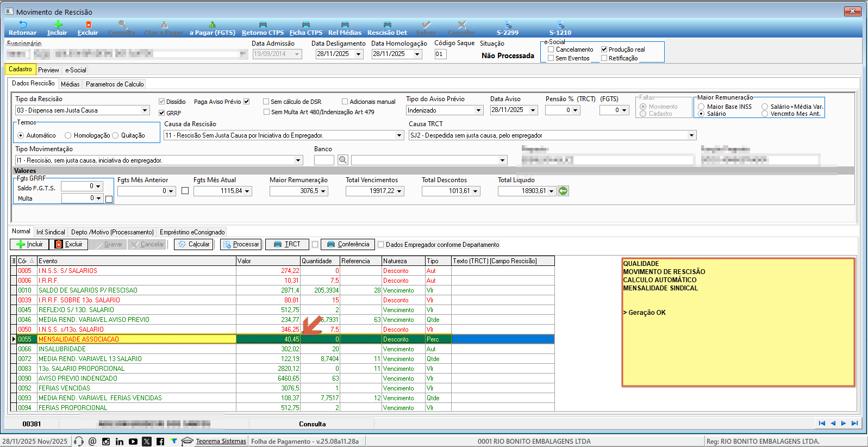Screen dimensions: 868x447
Task: Open the Inf.Sindical tab
Action: pyautogui.click(x=51, y=232)
